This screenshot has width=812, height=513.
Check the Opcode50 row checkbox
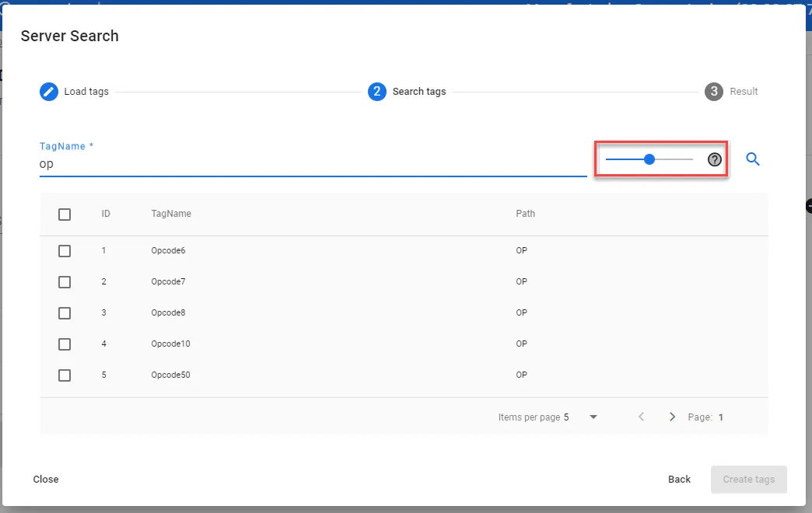point(65,375)
